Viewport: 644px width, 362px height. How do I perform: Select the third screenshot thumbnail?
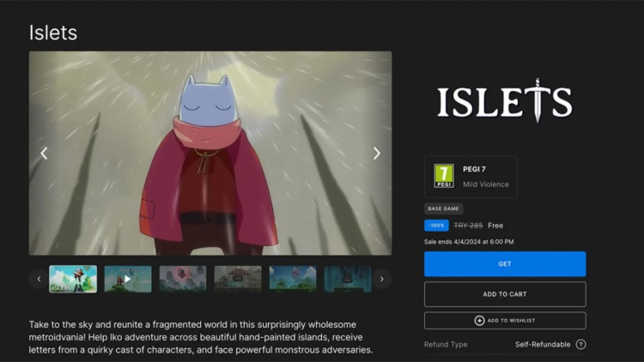[183, 279]
